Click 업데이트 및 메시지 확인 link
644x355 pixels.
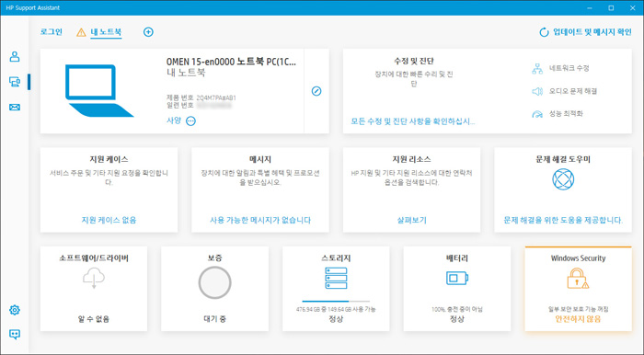(x=592, y=32)
